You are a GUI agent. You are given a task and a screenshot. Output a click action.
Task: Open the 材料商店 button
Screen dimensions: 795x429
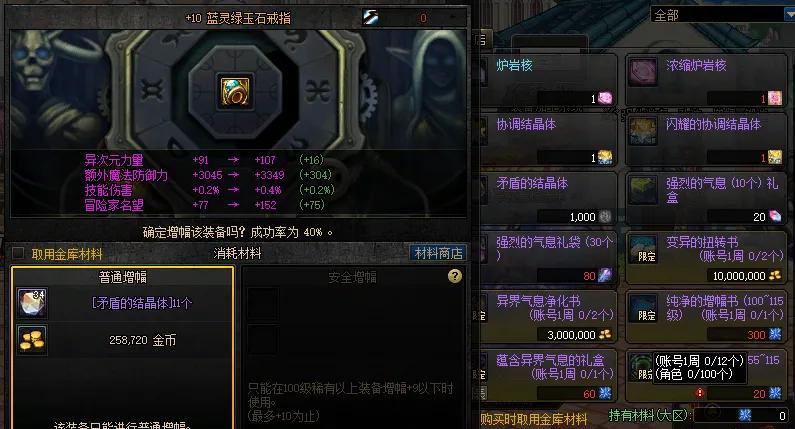[x=438, y=253]
